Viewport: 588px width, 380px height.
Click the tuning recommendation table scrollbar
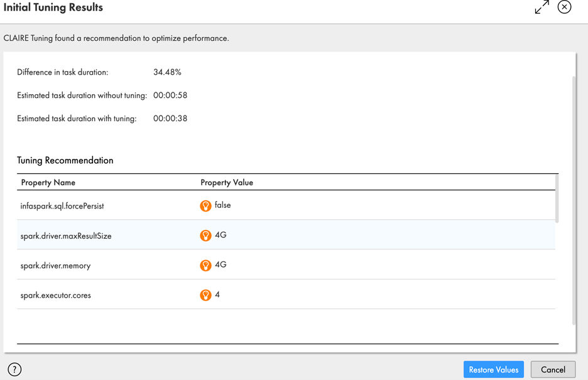(557, 198)
